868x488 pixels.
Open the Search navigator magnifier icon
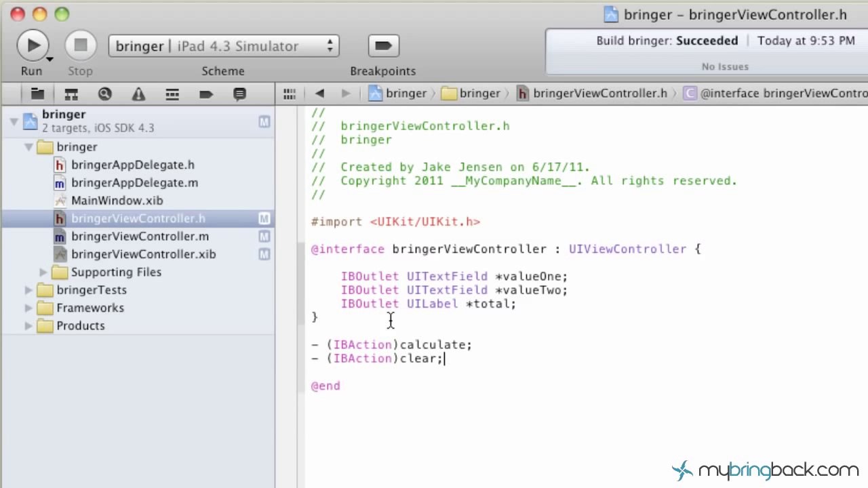tap(104, 94)
